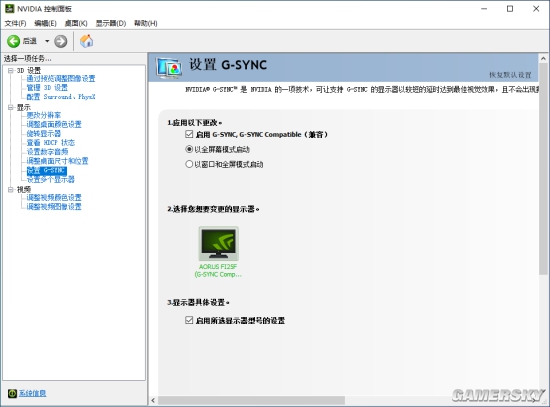Collapse the 显示 tree node
The width and height of the screenshot is (550, 407).
(x=11, y=107)
